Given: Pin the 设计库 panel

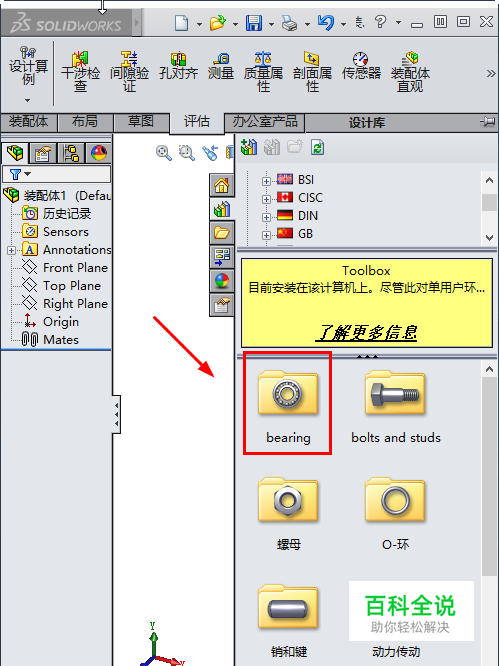Looking at the screenshot, I should 487,122.
